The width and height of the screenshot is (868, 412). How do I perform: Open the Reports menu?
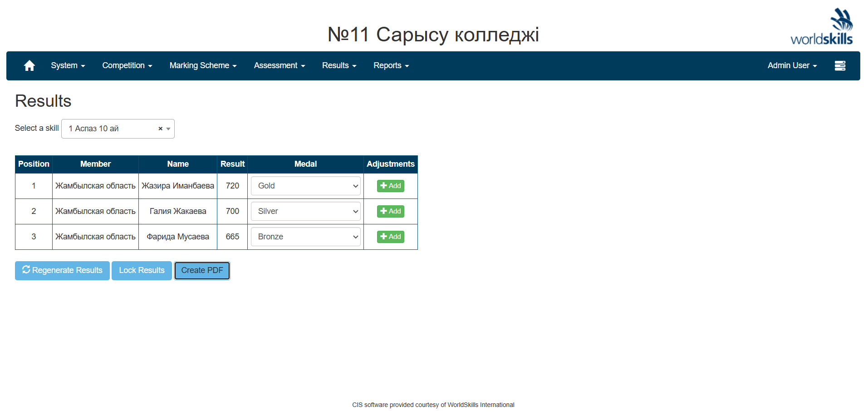(x=391, y=66)
